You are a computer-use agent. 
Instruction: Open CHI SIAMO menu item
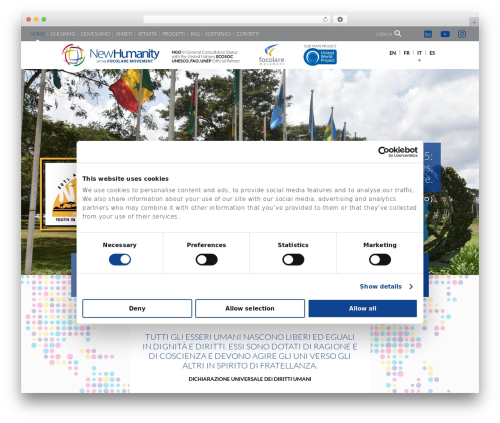click(63, 34)
